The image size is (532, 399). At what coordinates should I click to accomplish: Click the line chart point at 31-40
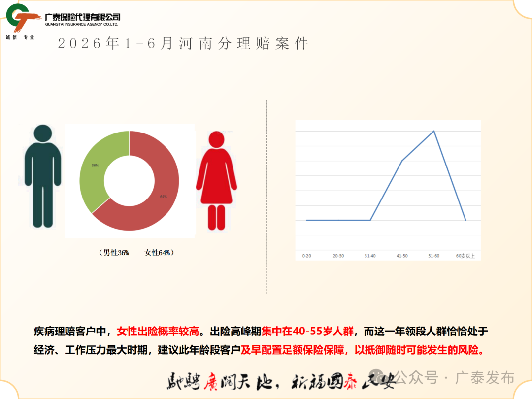(370, 220)
